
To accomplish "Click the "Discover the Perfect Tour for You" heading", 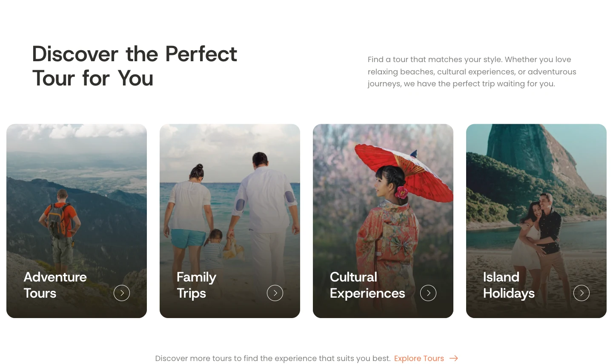I will coord(135,66).
